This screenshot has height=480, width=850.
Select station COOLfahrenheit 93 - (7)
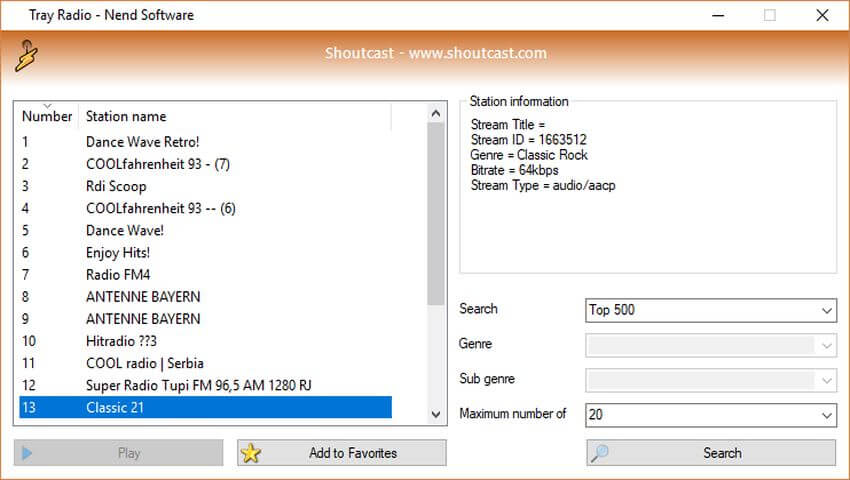coord(205,164)
